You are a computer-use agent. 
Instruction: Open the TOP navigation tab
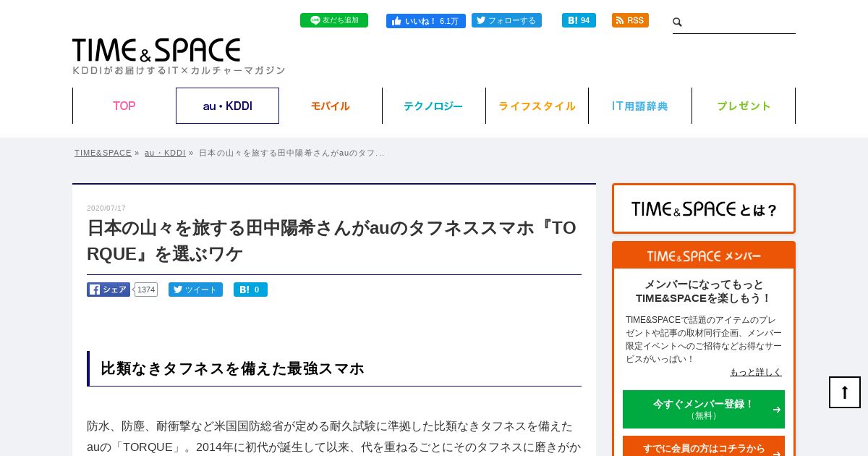124,106
